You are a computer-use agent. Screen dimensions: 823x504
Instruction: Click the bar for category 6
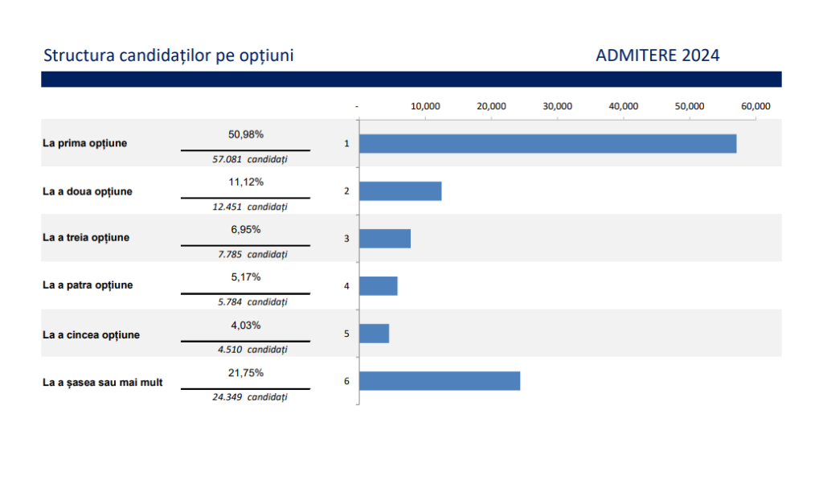click(x=440, y=381)
